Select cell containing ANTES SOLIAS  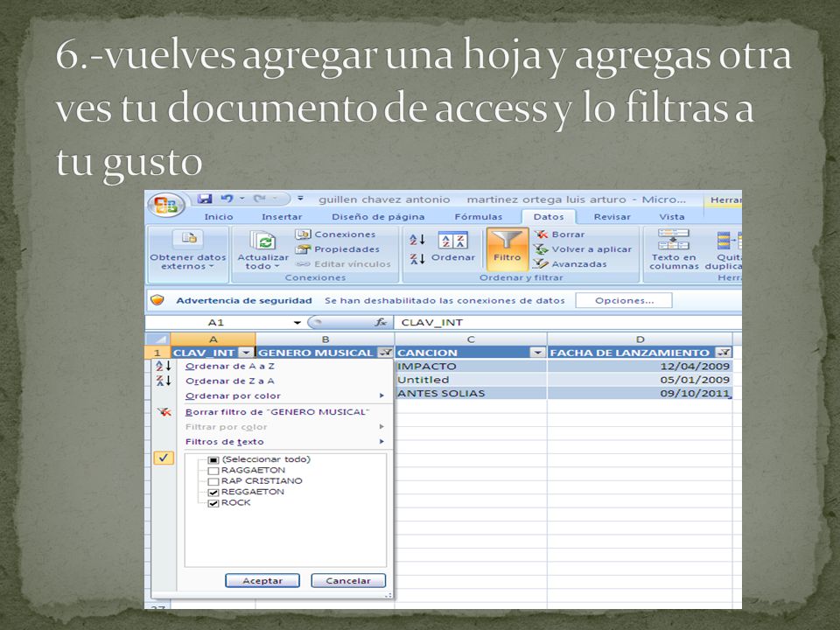(x=471, y=393)
